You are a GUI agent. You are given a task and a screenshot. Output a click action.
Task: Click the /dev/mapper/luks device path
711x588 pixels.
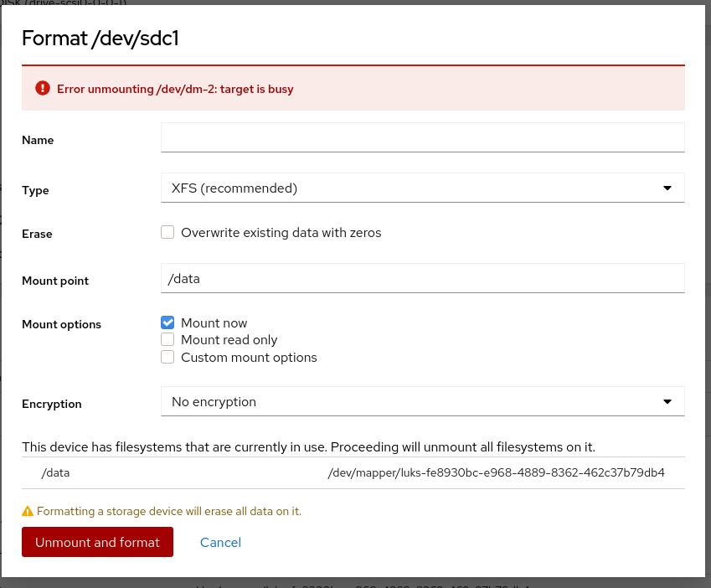pyautogui.click(x=497, y=472)
